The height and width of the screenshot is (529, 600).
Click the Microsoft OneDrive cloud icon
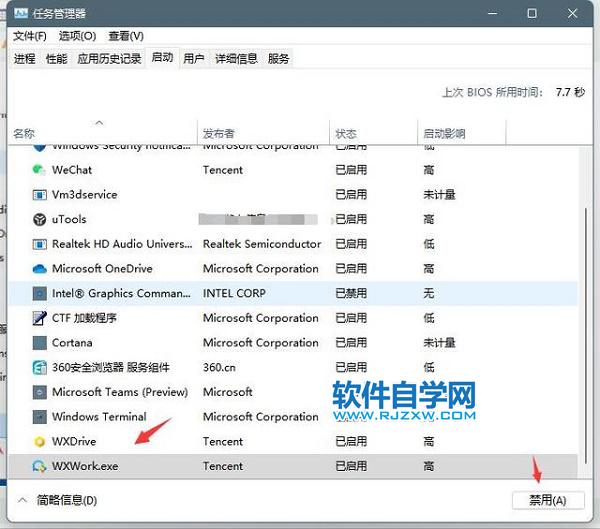coord(39,269)
